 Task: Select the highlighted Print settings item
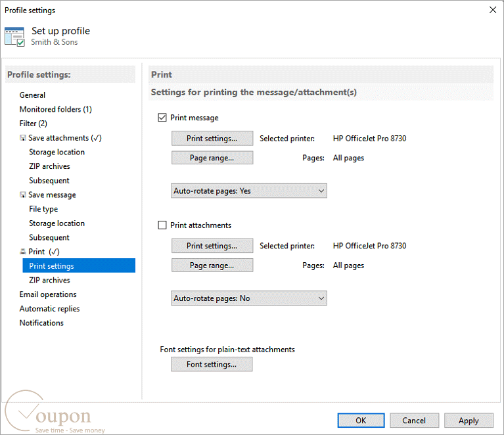click(x=79, y=265)
